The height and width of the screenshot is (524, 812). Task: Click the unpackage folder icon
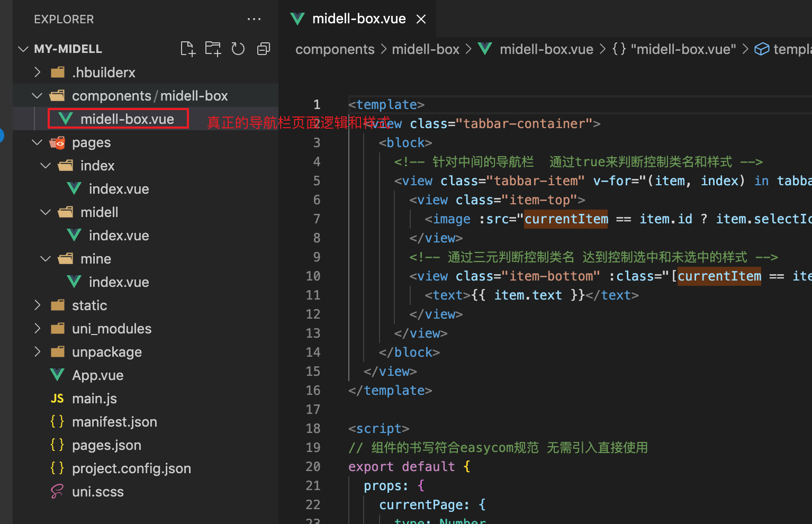(x=58, y=352)
